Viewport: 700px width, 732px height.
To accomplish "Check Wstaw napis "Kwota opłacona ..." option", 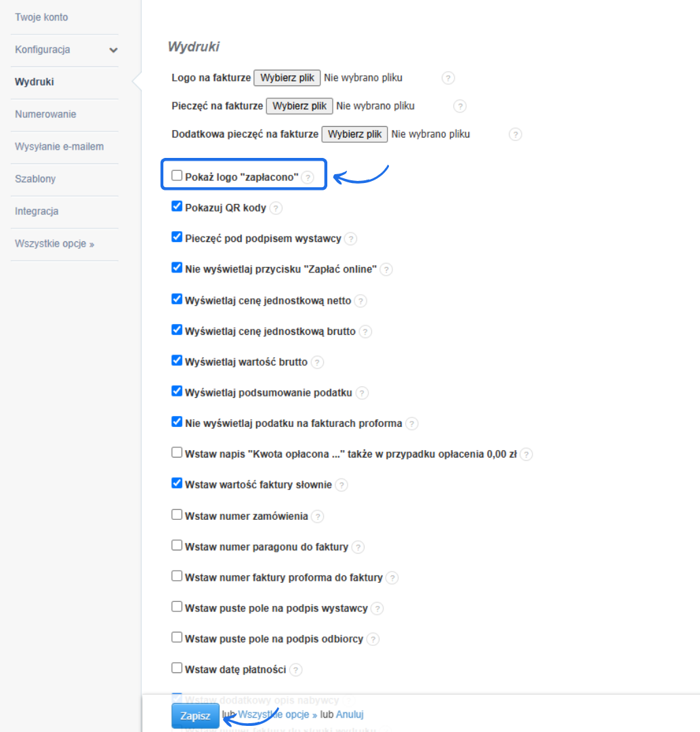I will point(177,452).
